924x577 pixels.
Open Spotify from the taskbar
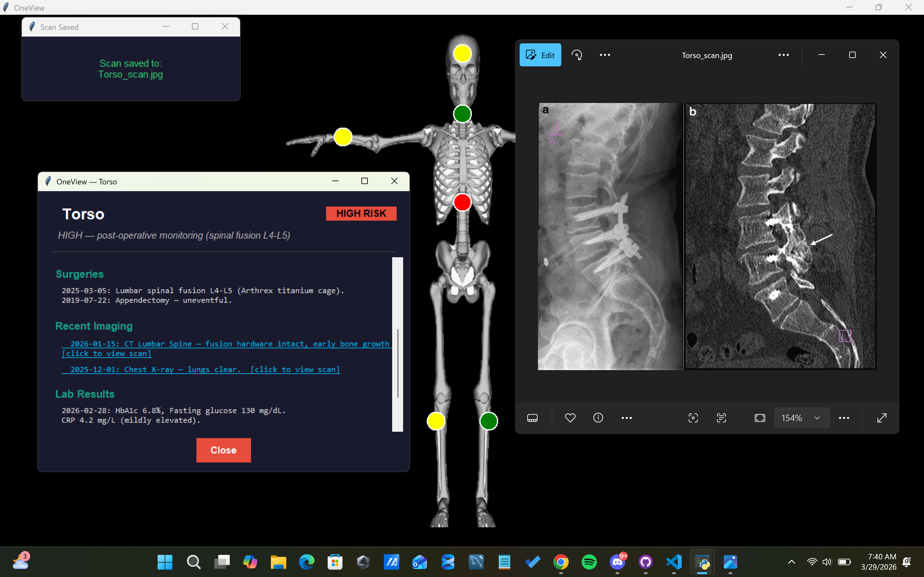(x=589, y=562)
